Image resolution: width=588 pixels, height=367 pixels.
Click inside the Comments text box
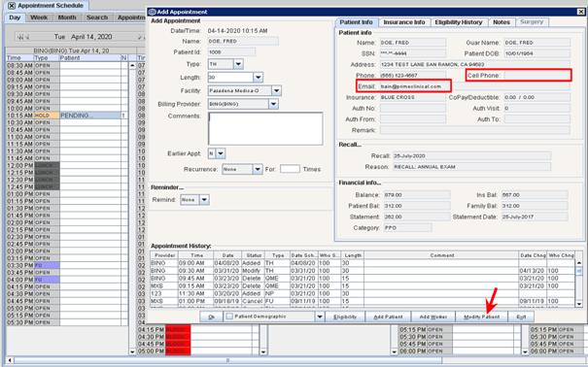click(265, 128)
